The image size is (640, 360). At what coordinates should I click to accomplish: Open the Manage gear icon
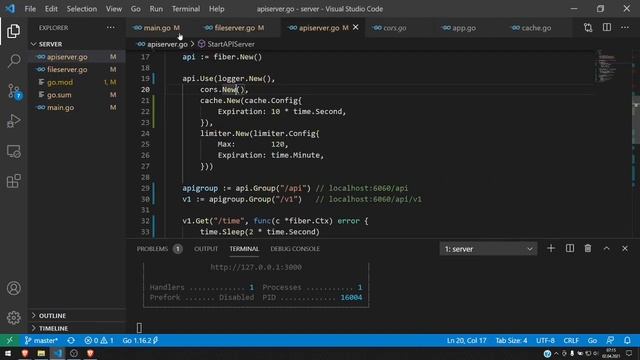pos(13,318)
